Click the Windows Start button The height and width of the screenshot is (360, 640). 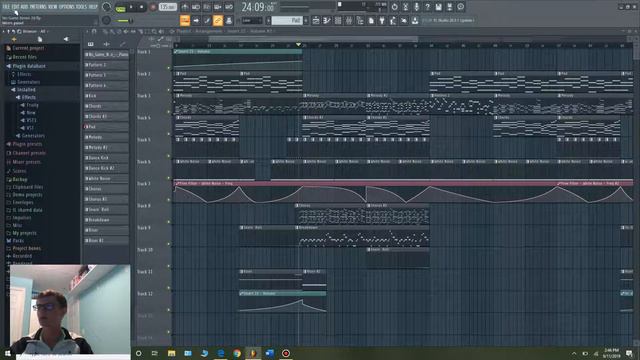(x=7, y=353)
